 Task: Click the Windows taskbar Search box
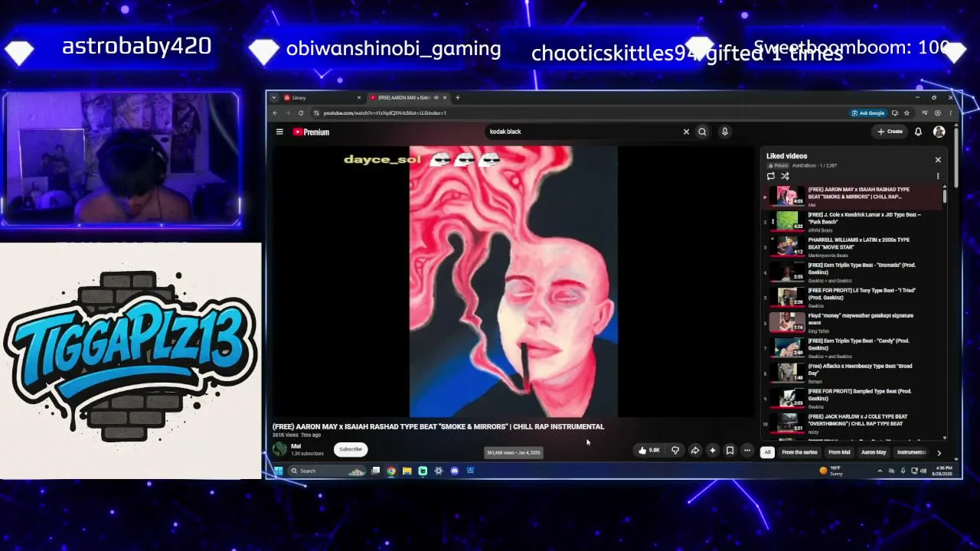327,471
